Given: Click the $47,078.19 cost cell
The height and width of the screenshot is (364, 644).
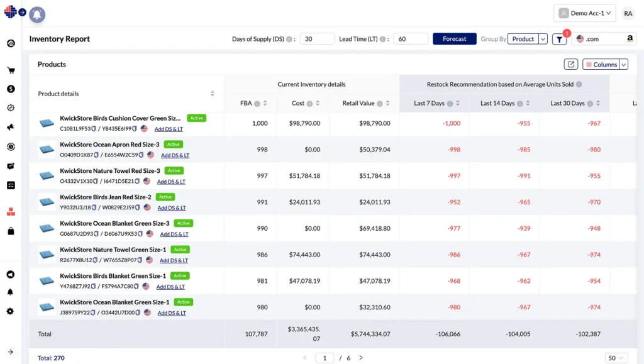Looking at the screenshot, I should coord(304,280).
